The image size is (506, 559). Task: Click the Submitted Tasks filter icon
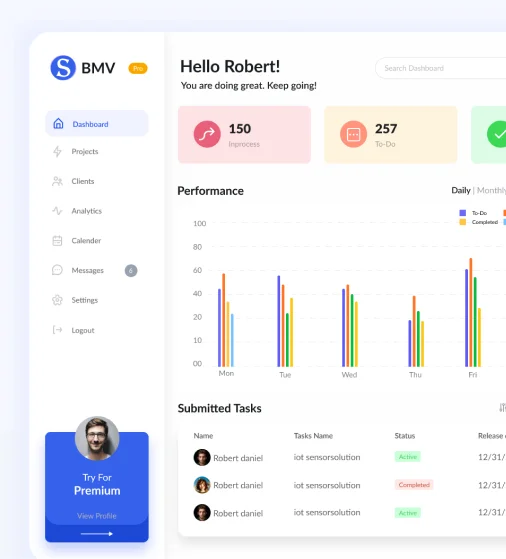click(x=502, y=407)
